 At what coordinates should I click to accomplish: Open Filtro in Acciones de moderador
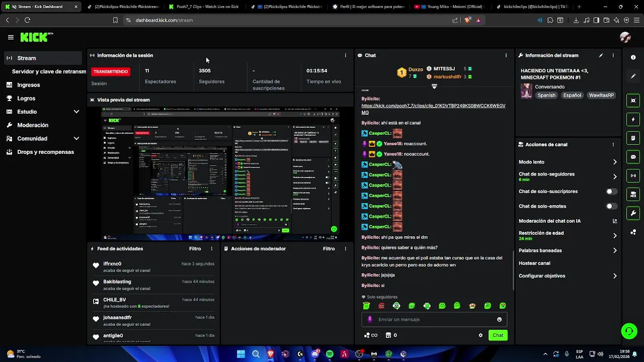[x=329, y=249]
